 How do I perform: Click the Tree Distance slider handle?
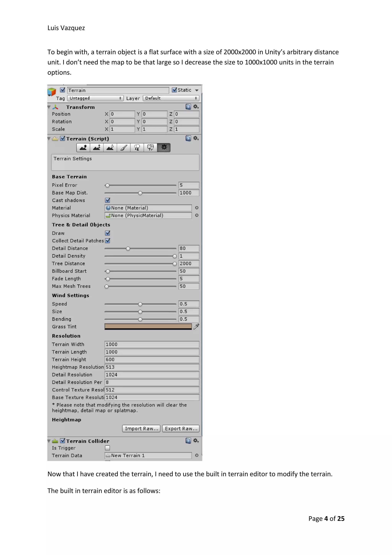175,264
